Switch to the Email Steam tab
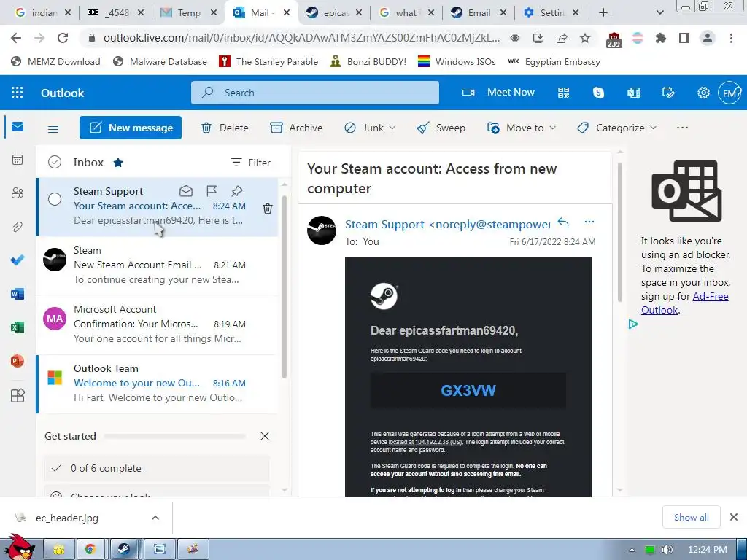Screen dimensions: 747x560 click(478, 13)
